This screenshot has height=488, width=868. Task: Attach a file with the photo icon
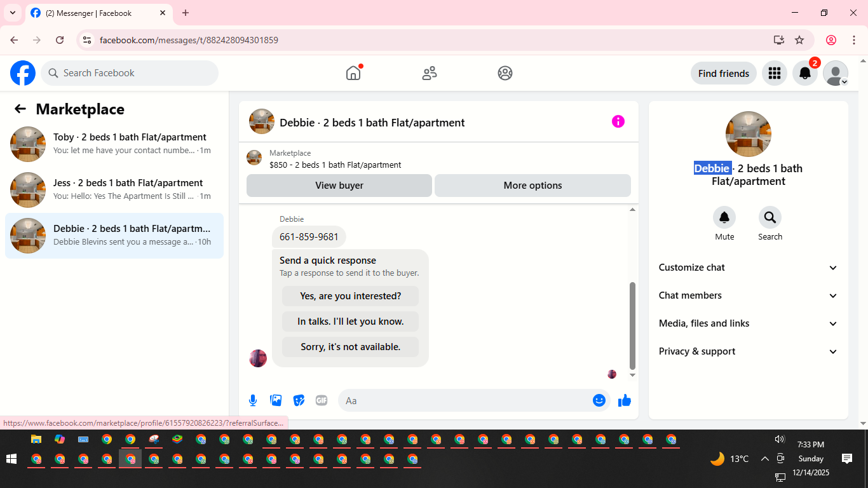coord(276,400)
